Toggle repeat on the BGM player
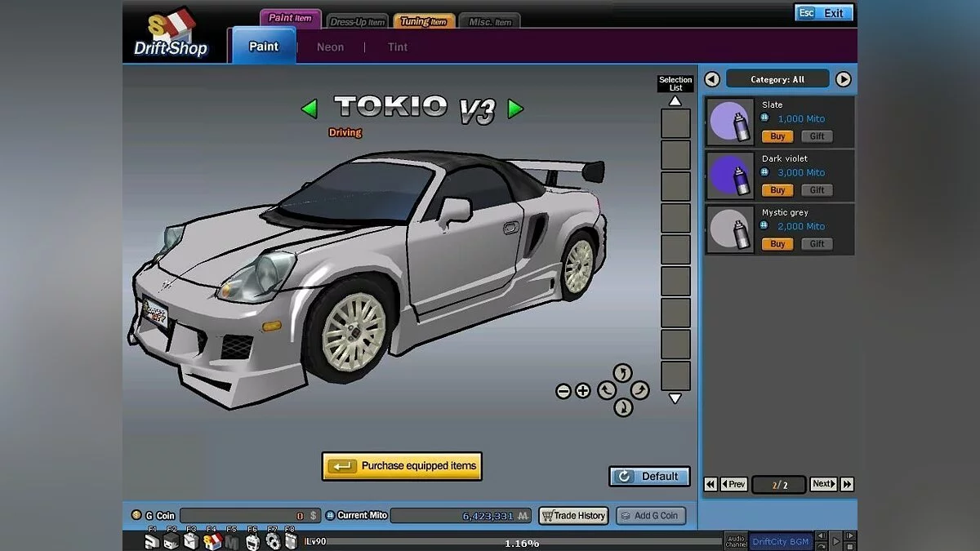980x551 pixels. click(x=822, y=546)
